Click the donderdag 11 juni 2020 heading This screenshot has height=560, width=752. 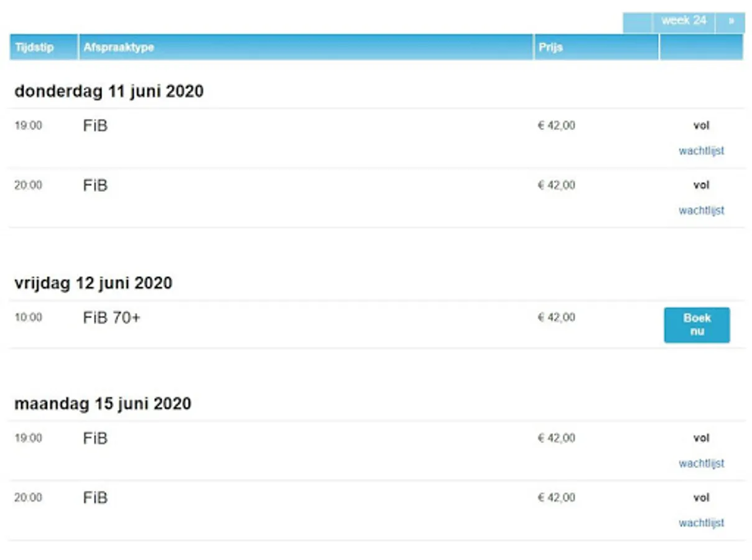pos(109,91)
